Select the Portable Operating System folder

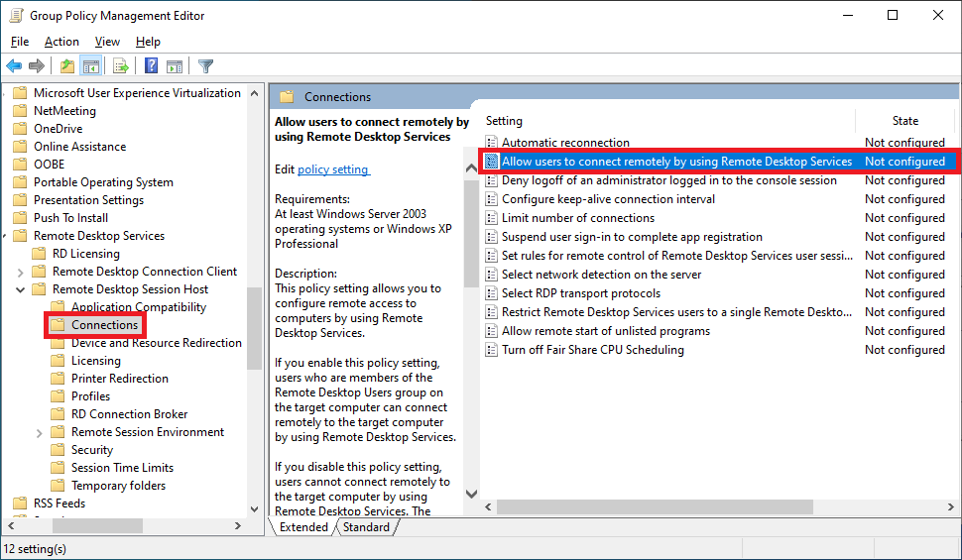(x=103, y=182)
